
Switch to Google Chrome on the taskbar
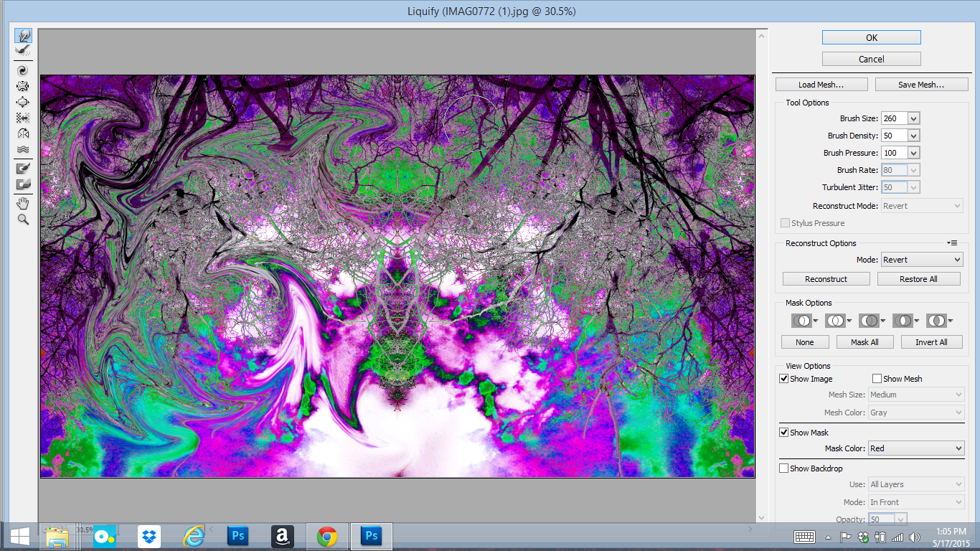327,537
